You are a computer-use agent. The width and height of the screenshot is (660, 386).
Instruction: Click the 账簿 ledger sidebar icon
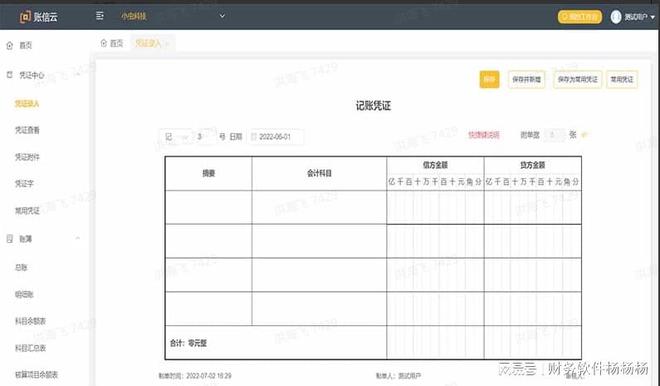(x=10, y=239)
